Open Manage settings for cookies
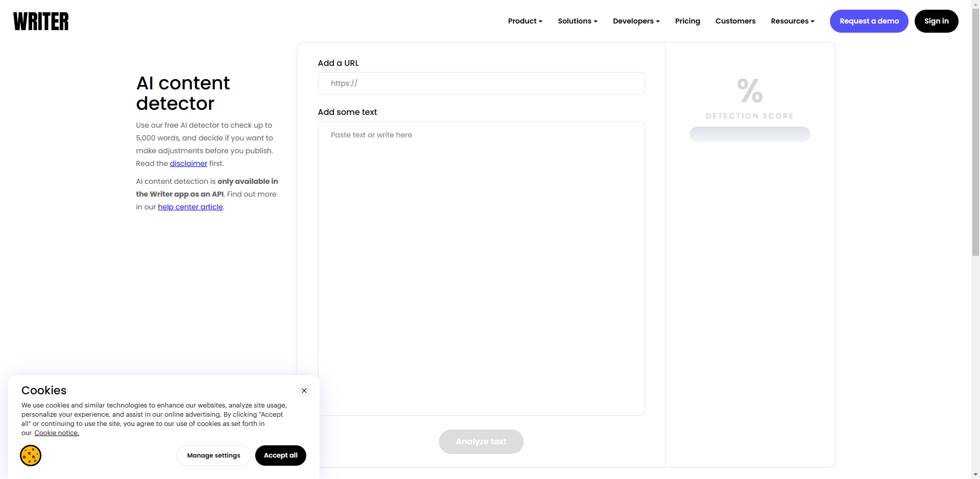 tap(213, 456)
